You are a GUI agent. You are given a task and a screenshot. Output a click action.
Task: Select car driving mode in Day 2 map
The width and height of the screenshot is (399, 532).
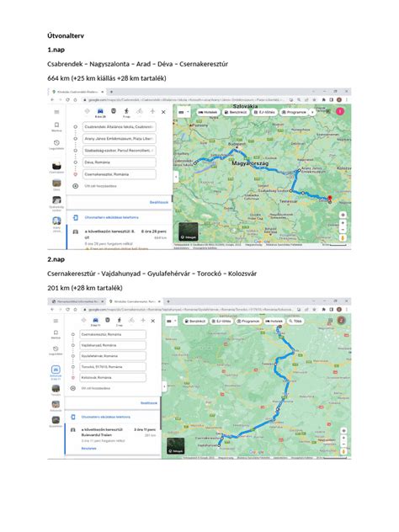point(95,322)
